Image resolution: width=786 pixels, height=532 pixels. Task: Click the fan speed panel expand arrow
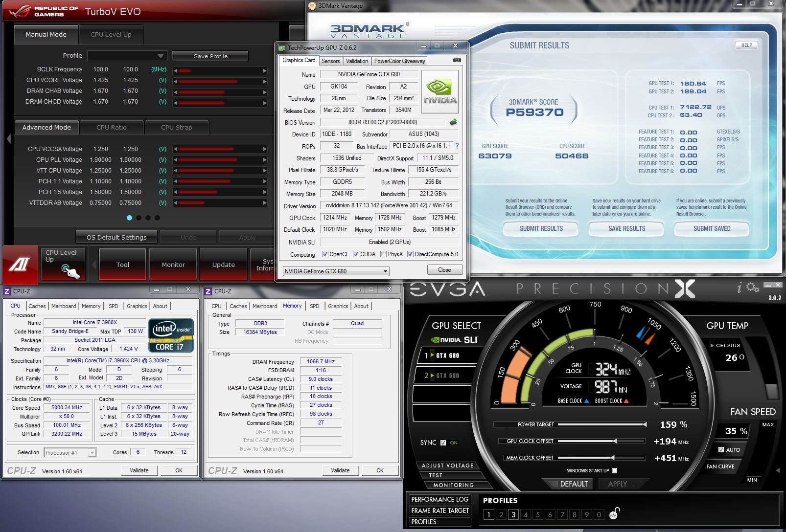tap(778, 470)
